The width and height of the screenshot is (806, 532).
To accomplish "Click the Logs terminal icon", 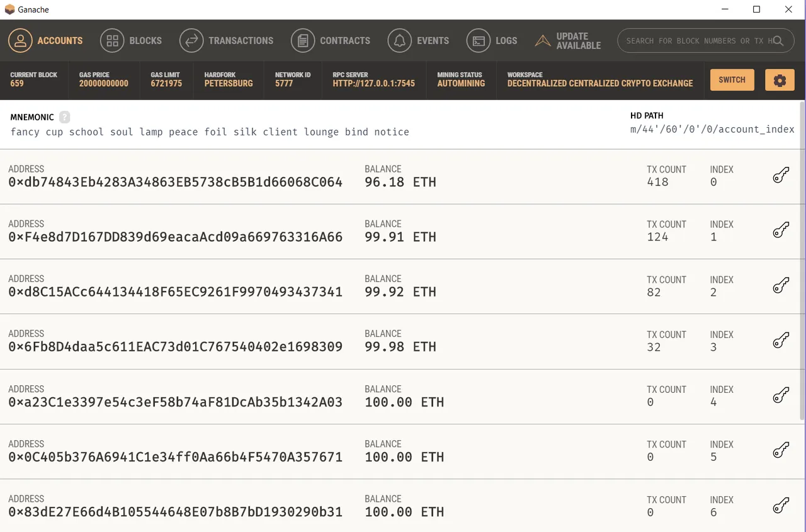I will click(479, 41).
